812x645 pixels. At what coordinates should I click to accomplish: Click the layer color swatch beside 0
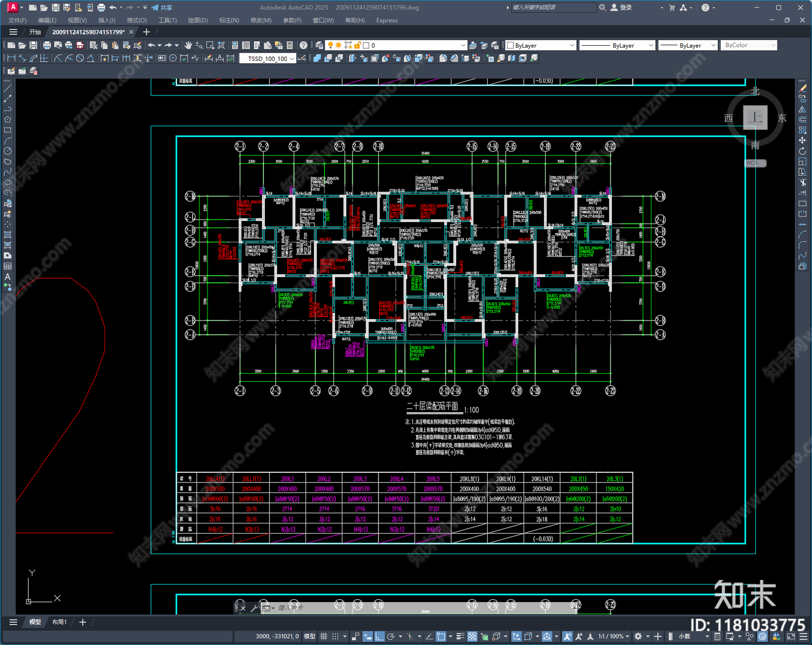(366, 45)
